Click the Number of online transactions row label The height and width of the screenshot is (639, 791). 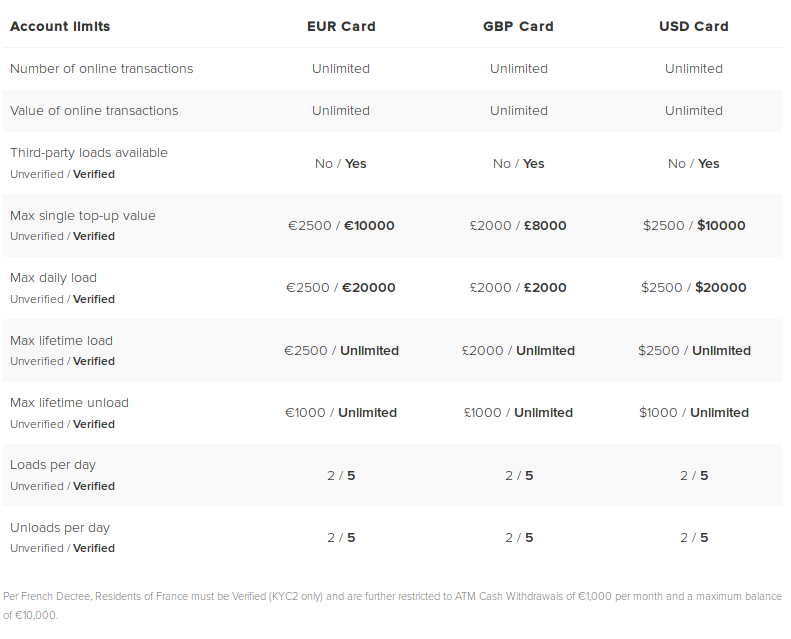[x=101, y=69]
